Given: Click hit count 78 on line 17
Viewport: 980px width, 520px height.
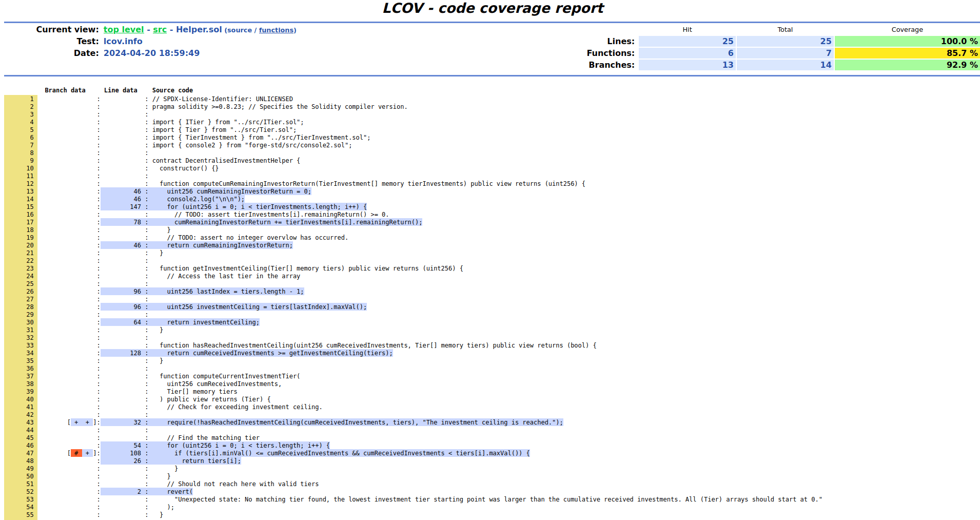Looking at the screenshot, I should pos(138,222).
